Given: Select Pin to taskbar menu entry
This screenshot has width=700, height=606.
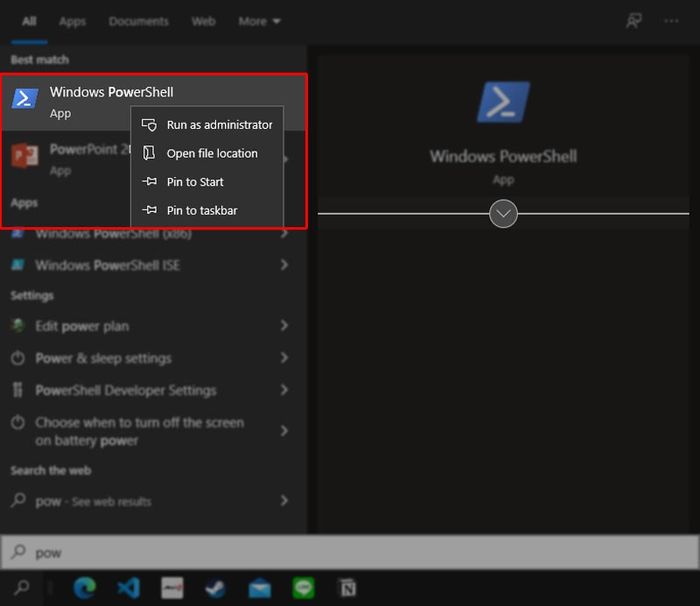Looking at the screenshot, I should click(207, 210).
